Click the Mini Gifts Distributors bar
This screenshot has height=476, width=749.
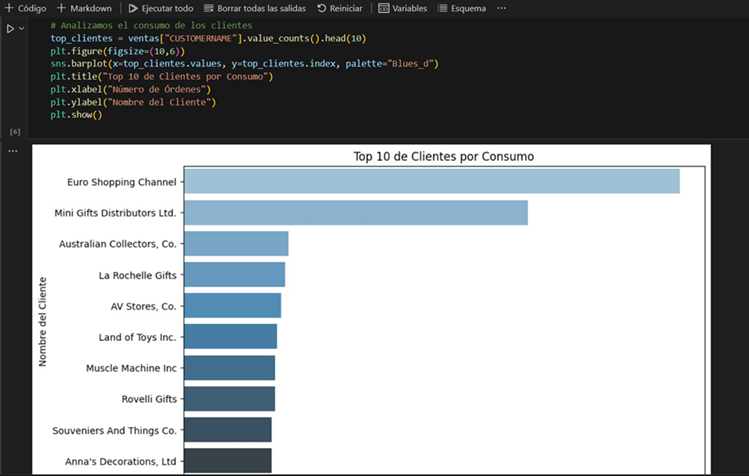click(x=356, y=213)
